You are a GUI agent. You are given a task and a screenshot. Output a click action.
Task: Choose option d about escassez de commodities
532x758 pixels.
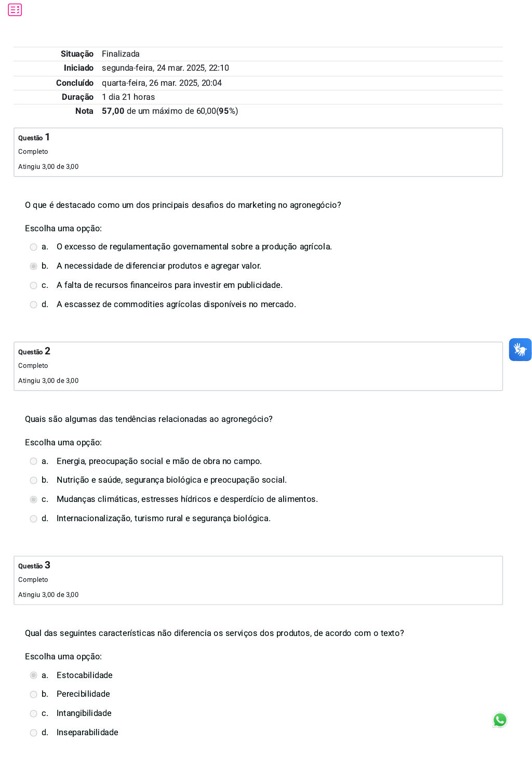(34, 305)
